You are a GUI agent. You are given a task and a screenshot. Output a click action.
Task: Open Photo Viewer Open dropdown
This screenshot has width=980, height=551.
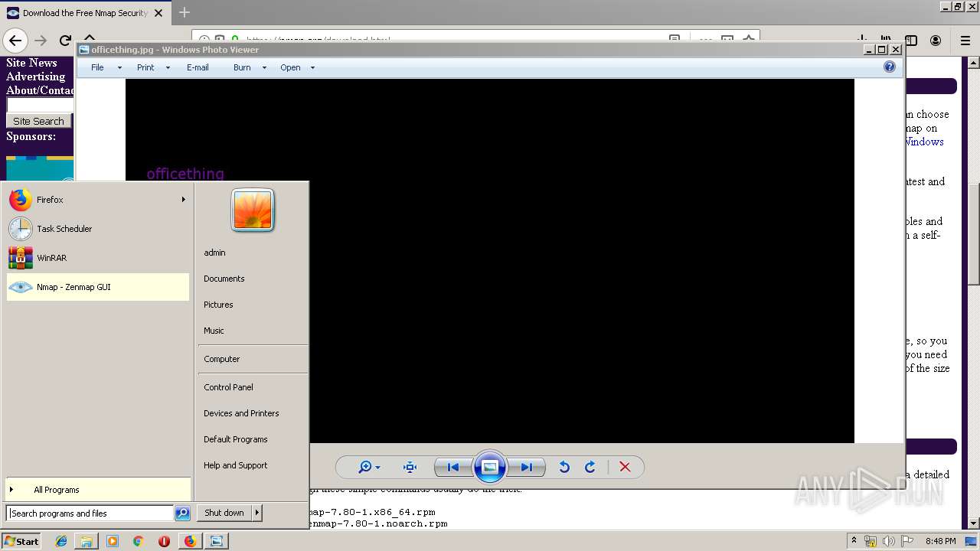pyautogui.click(x=297, y=67)
